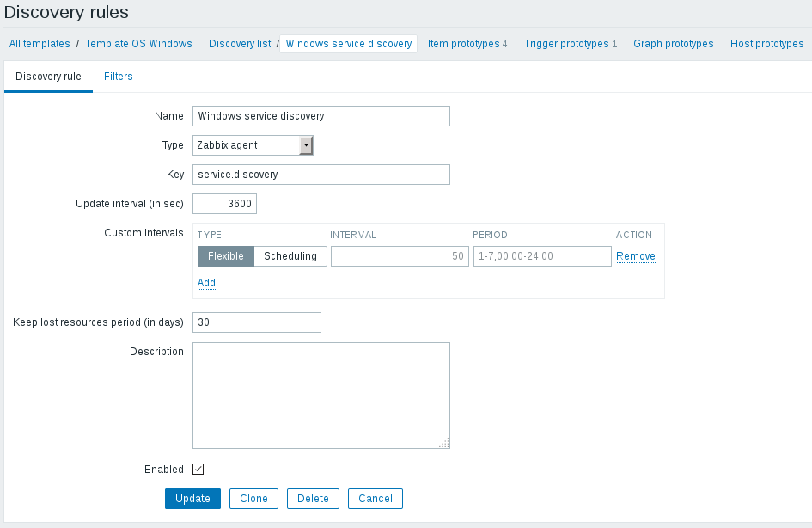Switch interval type to Scheduling

click(291, 255)
